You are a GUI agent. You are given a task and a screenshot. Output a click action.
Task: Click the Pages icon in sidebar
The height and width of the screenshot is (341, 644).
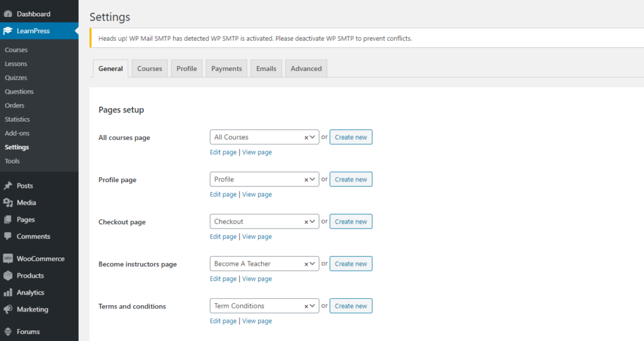(x=8, y=220)
